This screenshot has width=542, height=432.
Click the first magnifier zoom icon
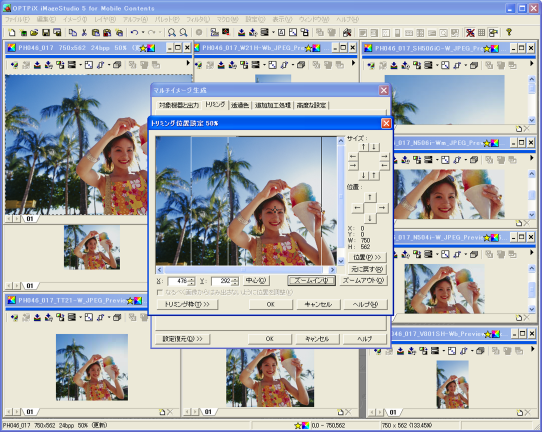(x=171, y=33)
